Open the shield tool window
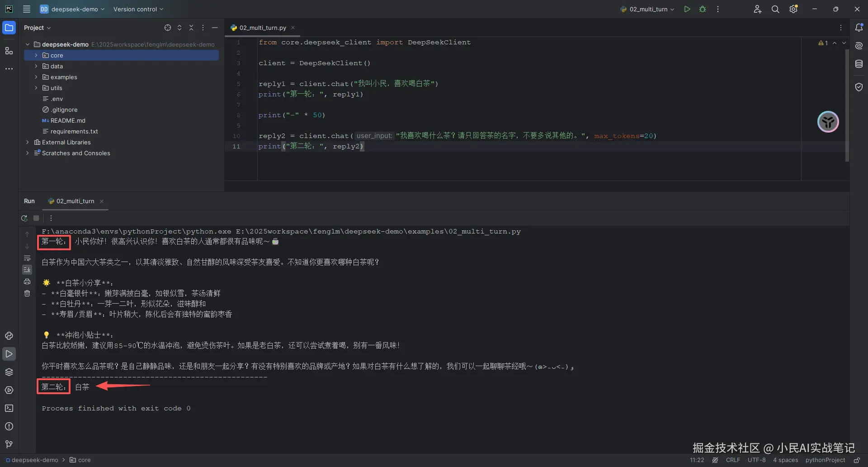 click(x=859, y=87)
